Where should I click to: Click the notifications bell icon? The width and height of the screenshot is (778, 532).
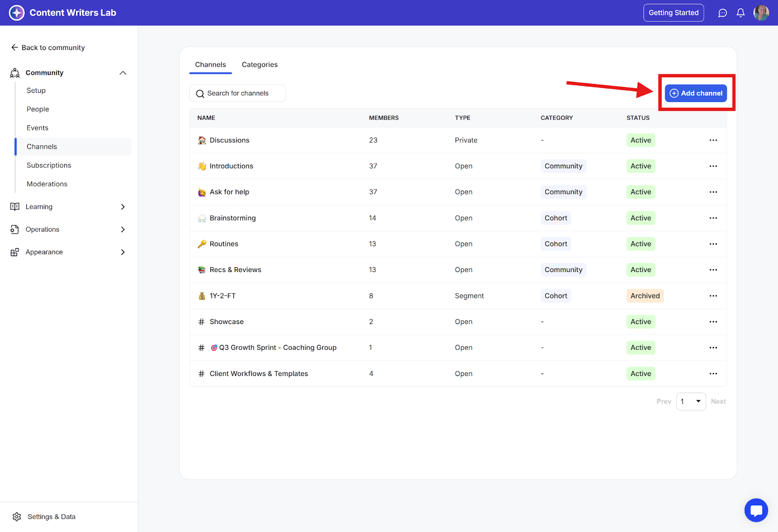(741, 13)
